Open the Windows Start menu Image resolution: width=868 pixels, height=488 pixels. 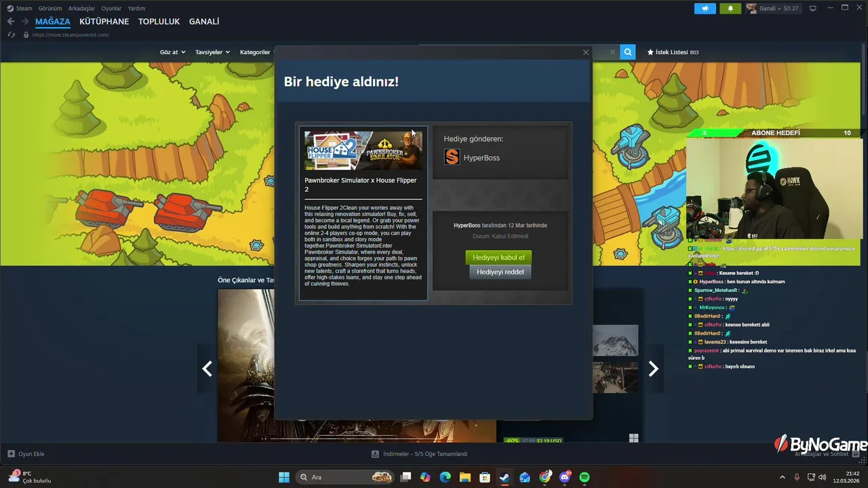coord(284,477)
